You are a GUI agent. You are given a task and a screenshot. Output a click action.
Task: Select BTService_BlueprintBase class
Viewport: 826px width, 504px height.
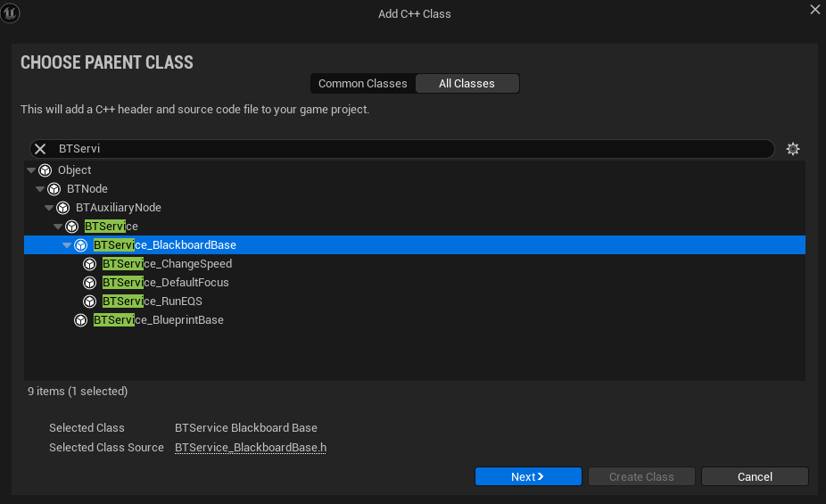(415, 320)
